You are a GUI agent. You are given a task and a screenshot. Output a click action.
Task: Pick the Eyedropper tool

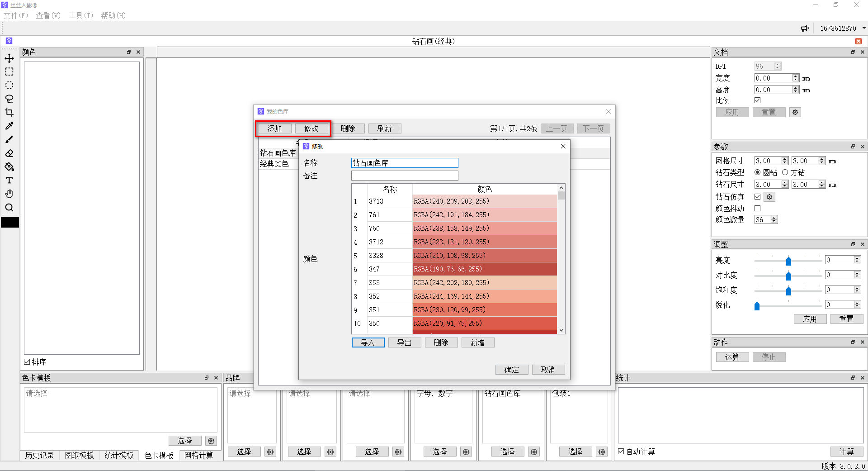9,126
